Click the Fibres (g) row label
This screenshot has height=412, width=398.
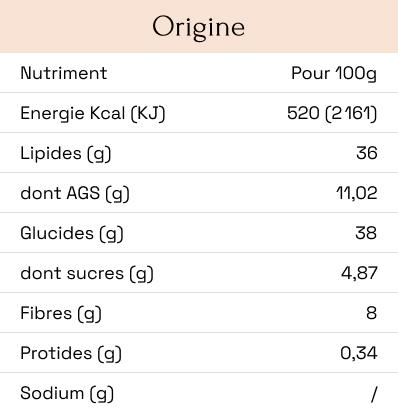(61, 313)
